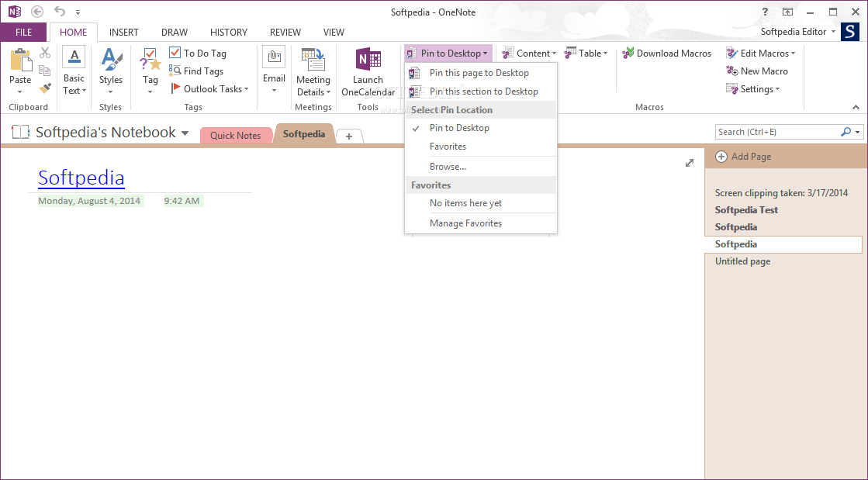
Task: Select the Format Painter brush icon
Action: coord(45,88)
